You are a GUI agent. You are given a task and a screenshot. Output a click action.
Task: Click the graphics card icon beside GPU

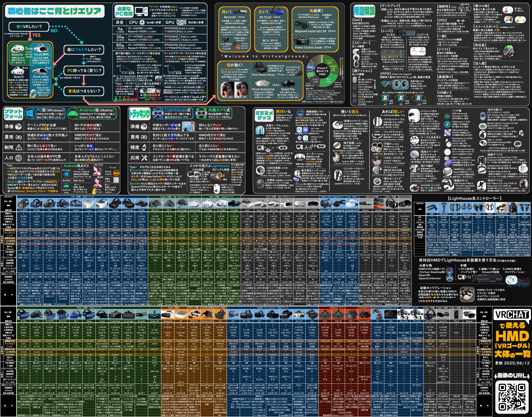tap(181, 22)
